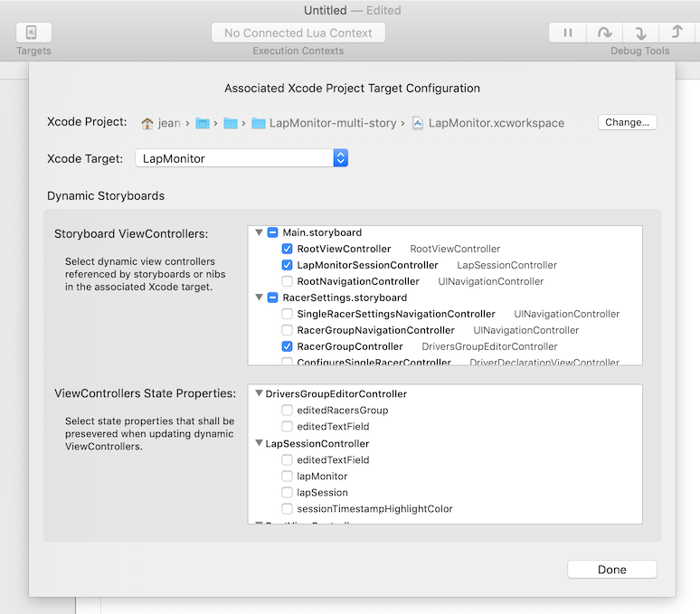Toggle the Main.storyboard mixed checkbox

tap(273, 232)
